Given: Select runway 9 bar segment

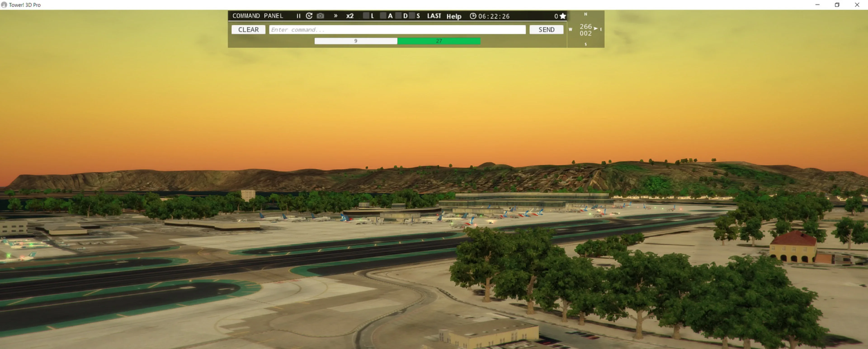Looking at the screenshot, I should [x=356, y=41].
